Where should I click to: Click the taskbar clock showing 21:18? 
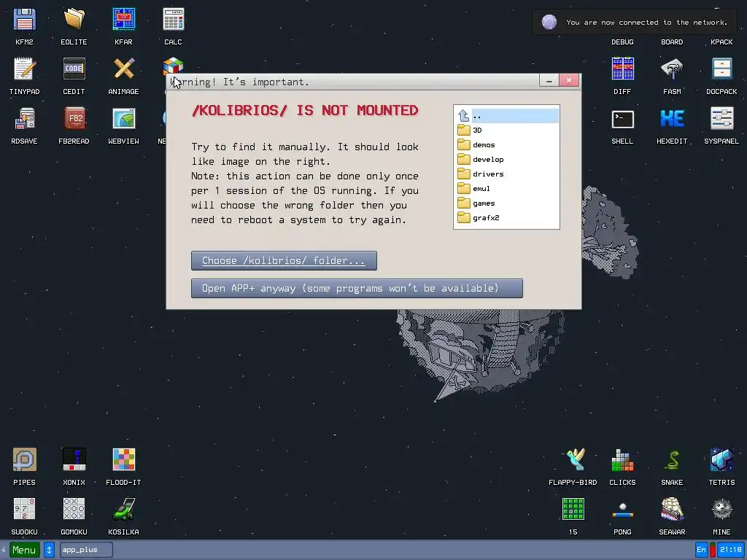(x=731, y=550)
